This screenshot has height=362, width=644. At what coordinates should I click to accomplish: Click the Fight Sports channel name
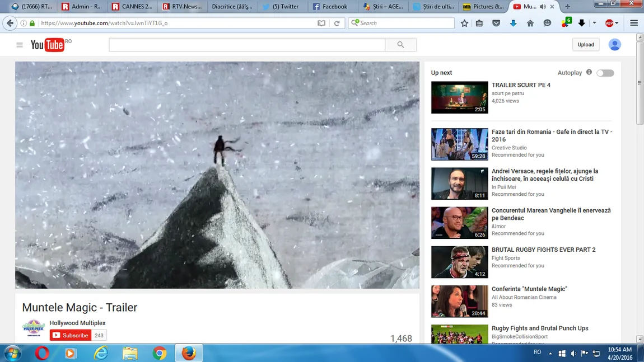(506, 258)
